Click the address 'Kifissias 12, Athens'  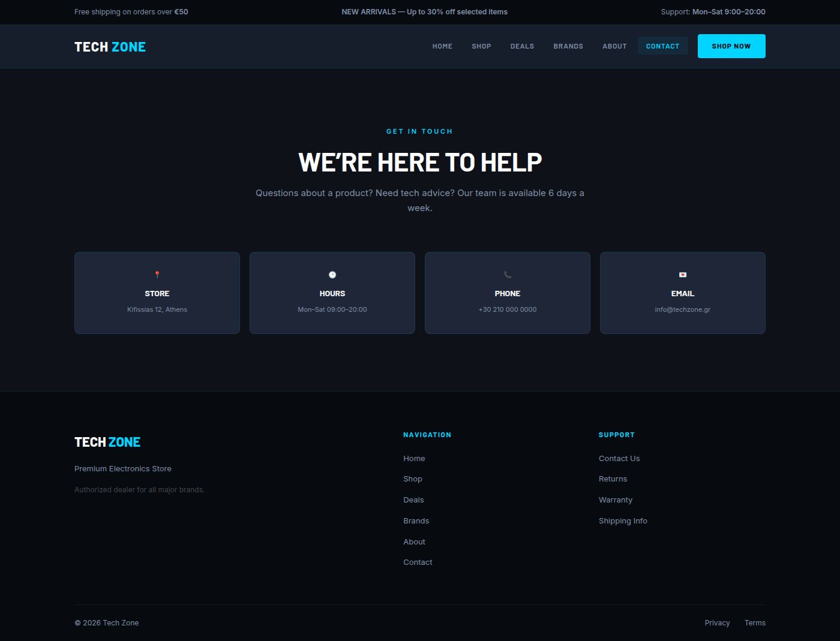(x=157, y=309)
